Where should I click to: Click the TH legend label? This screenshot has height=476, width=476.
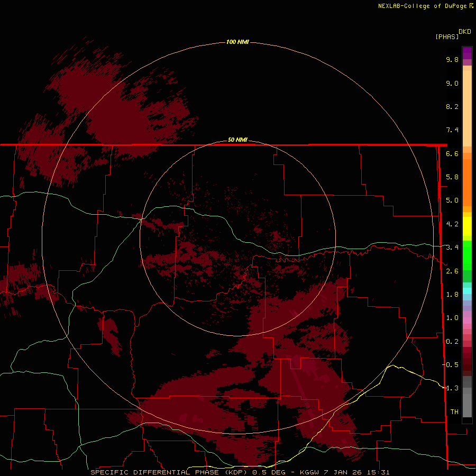coord(454,411)
